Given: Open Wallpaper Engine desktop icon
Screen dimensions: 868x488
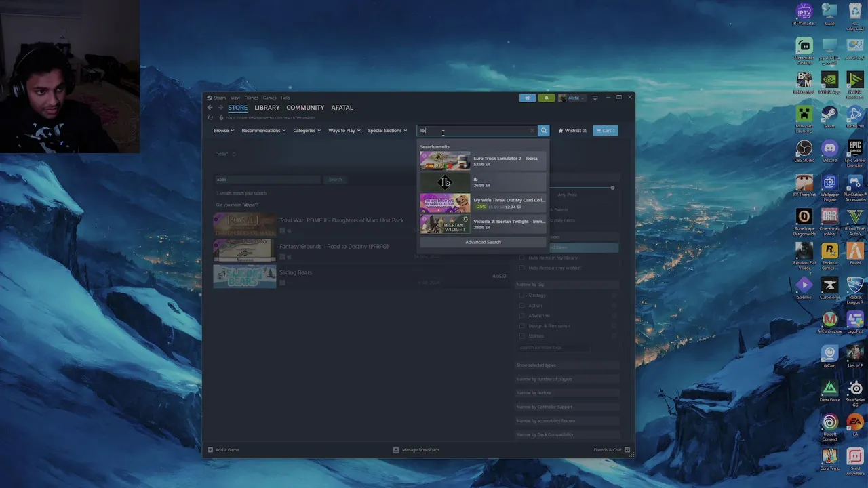Looking at the screenshot, I should pos(829,188).
